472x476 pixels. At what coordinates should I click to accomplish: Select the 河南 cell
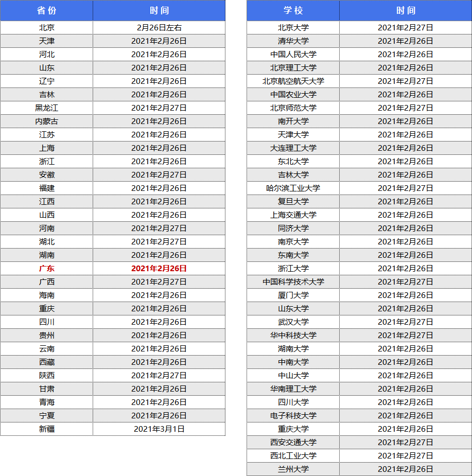[x=46, y=228]
